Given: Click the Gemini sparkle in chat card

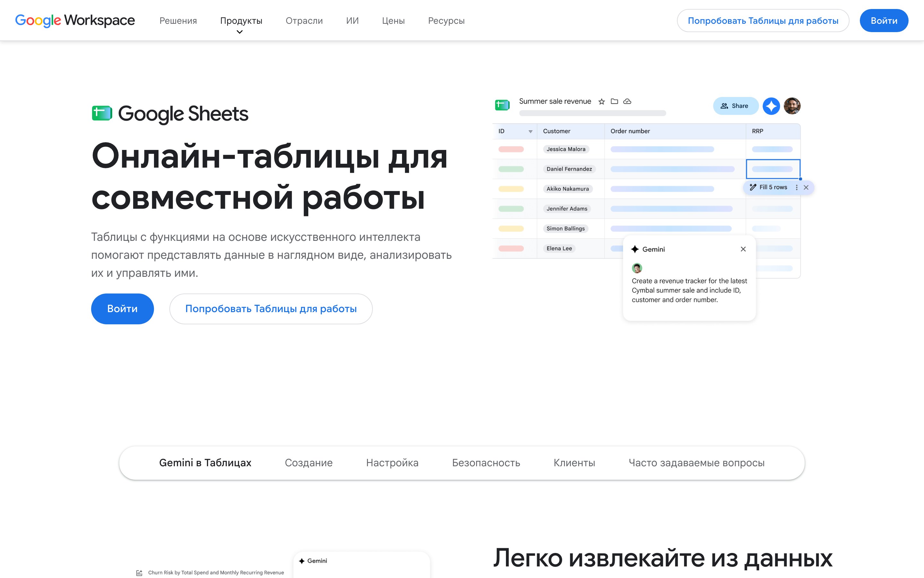Looking at the screenshot, I should tap(635, 249).
